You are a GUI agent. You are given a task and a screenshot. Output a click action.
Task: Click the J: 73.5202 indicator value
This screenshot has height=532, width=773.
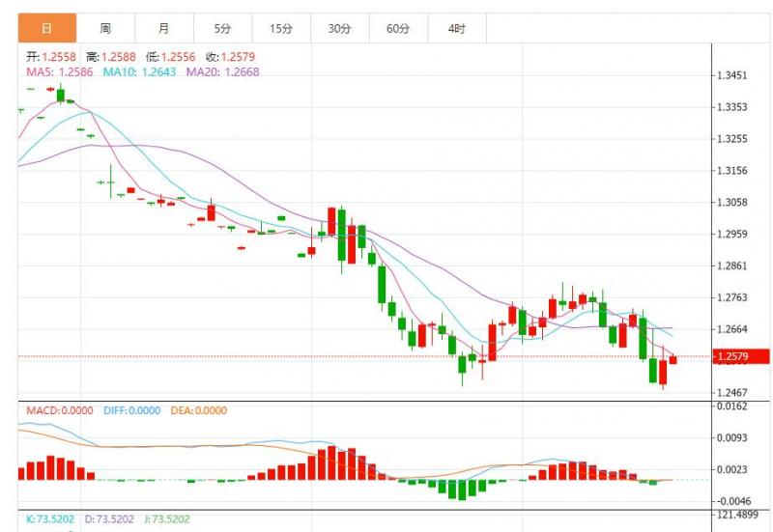point(167,519)
